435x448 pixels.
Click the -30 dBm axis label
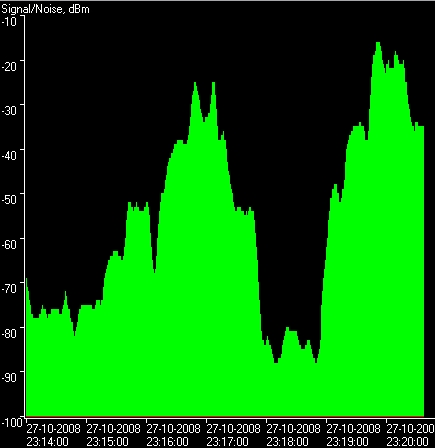coord(9,110)
